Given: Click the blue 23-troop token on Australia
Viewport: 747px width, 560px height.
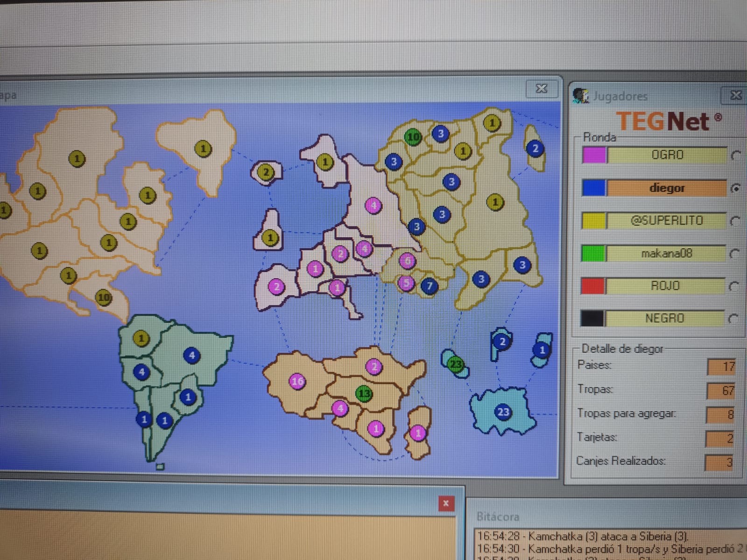Looking at the screenshot, I should coord(502,412).
